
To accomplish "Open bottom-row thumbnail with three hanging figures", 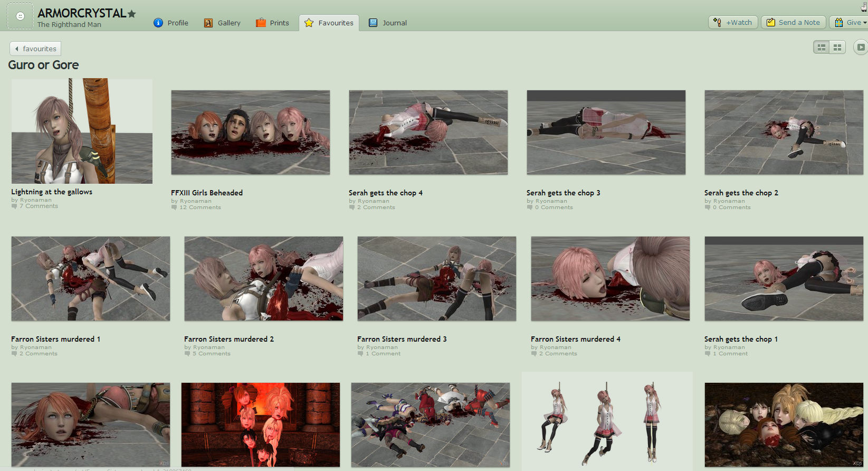I will point(607,421).
